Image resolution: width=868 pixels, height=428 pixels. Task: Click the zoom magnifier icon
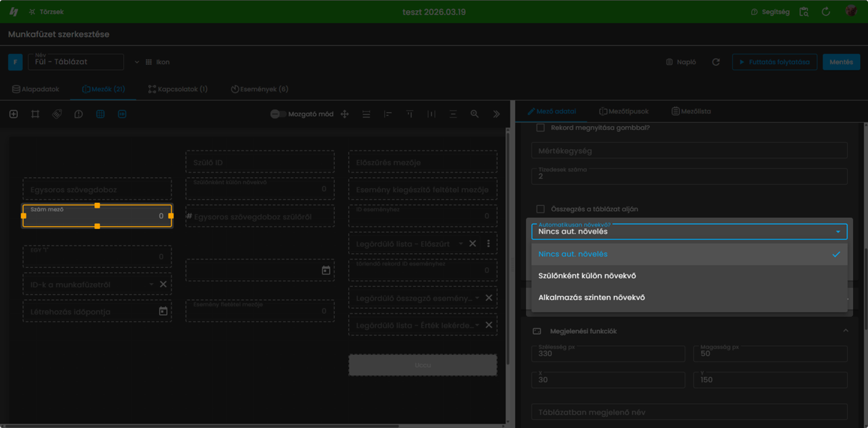pos(474,114)
